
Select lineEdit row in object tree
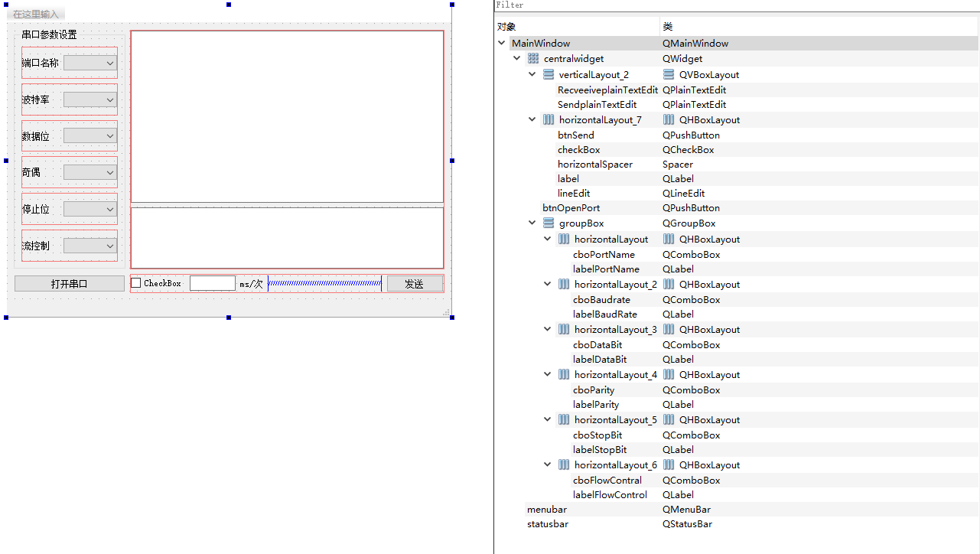click(x=574, y=194)
